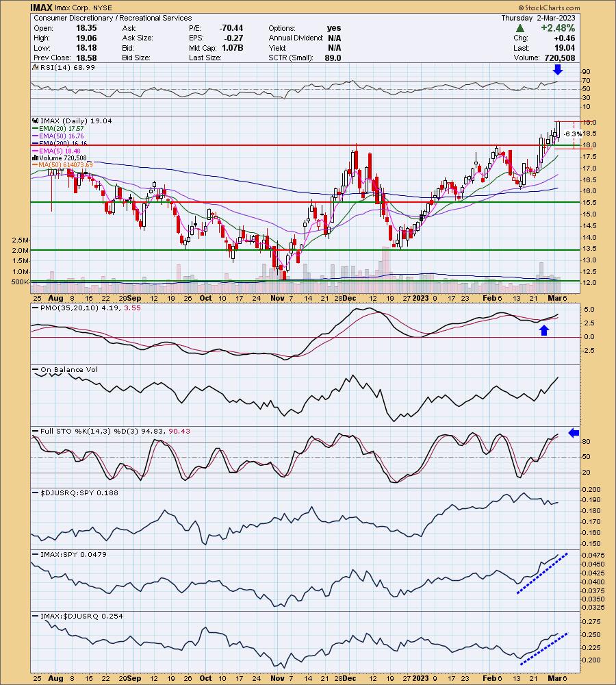The height and width of the screenshot is (685, 616).
Task: Click the MA(50) 614073.69 legend entry
Action: tap(66, 164)
